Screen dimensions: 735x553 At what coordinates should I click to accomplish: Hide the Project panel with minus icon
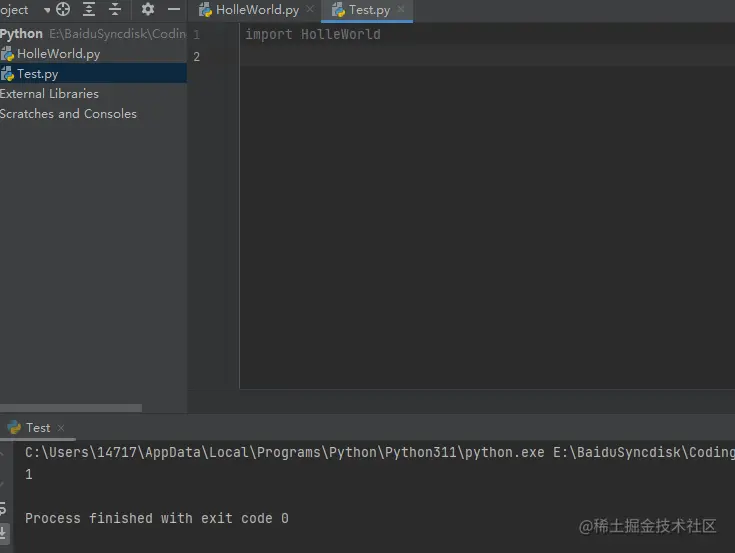coord(174,9)
